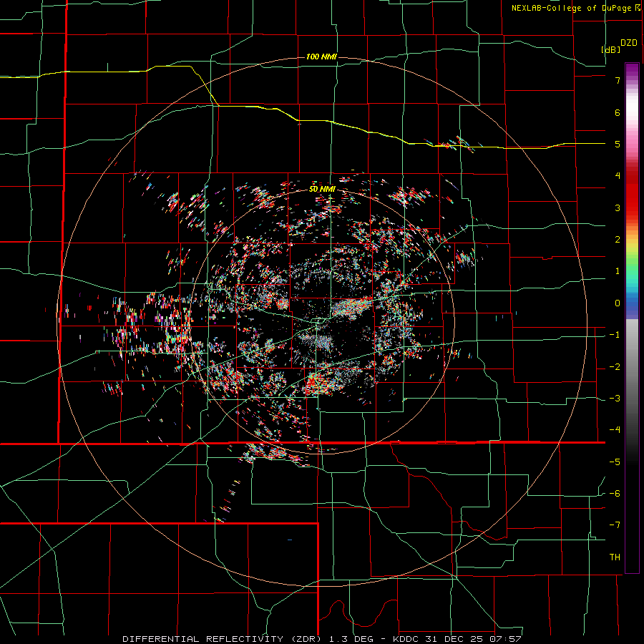Click the 7 value on the scale

tap(618, 80)
